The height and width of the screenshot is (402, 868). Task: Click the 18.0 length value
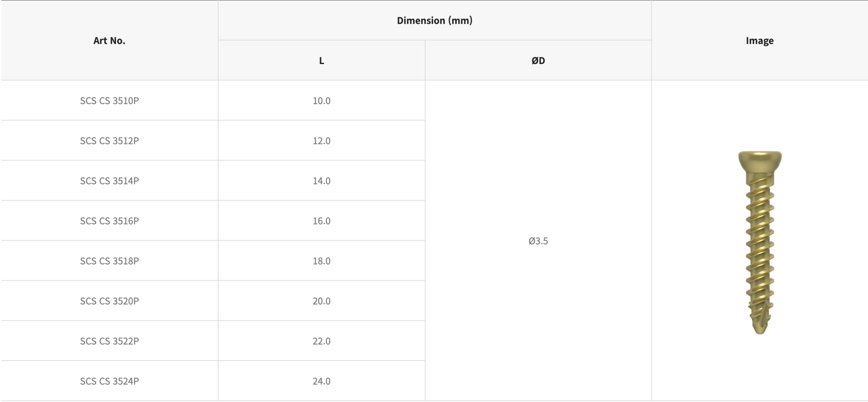(x=321, y=261)
